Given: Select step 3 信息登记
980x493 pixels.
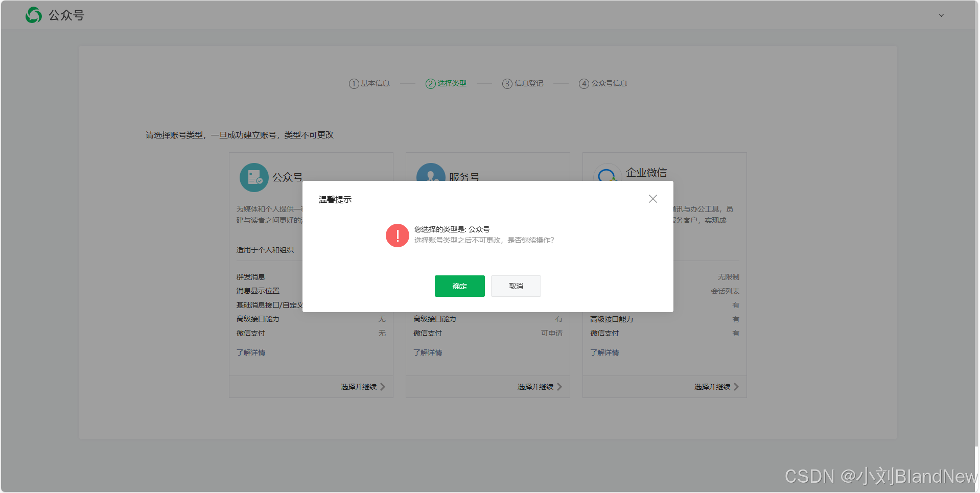Looking at the screenshot, I should pyautogui.click(x=523, y=83).
